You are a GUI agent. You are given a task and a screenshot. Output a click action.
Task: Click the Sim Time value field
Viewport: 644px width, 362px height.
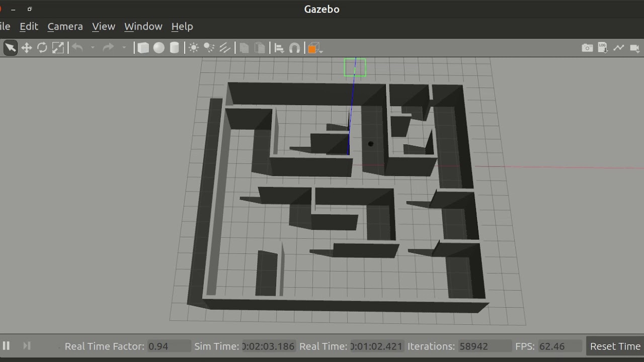pos(269,346)
